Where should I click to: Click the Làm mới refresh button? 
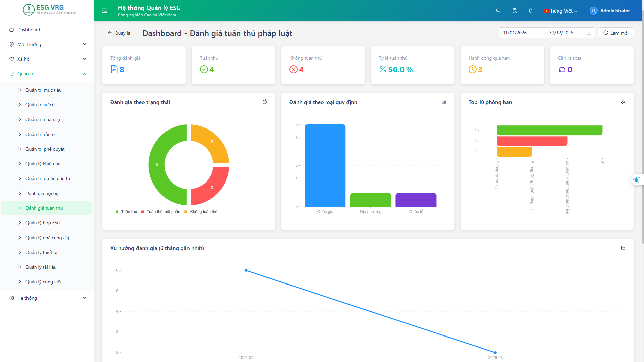(616, 33)
